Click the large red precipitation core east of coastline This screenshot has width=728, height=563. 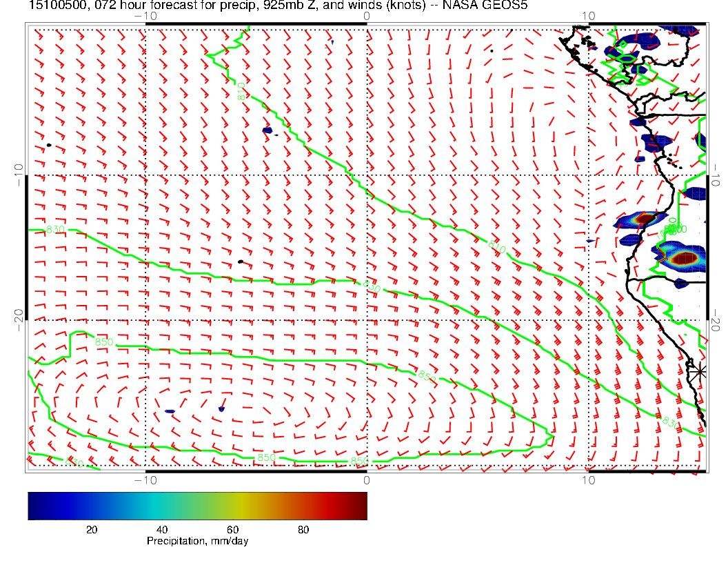(x=683, y=259)
